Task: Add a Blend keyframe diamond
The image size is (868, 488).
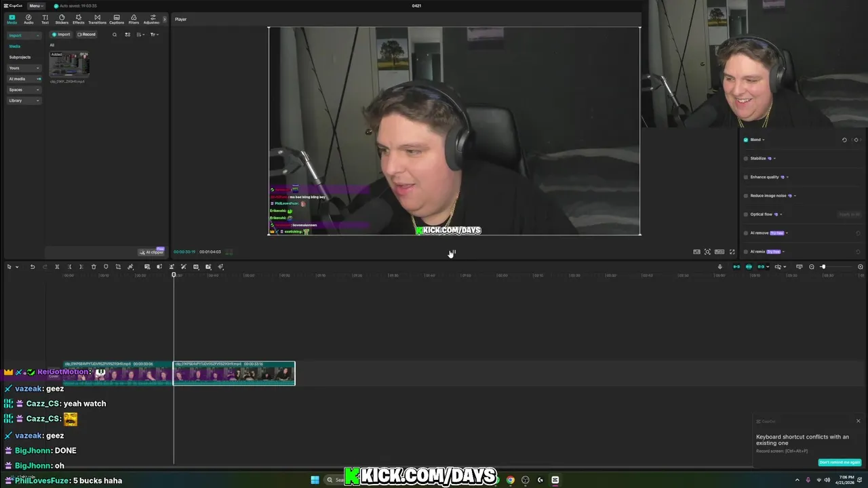Action: 856,140
